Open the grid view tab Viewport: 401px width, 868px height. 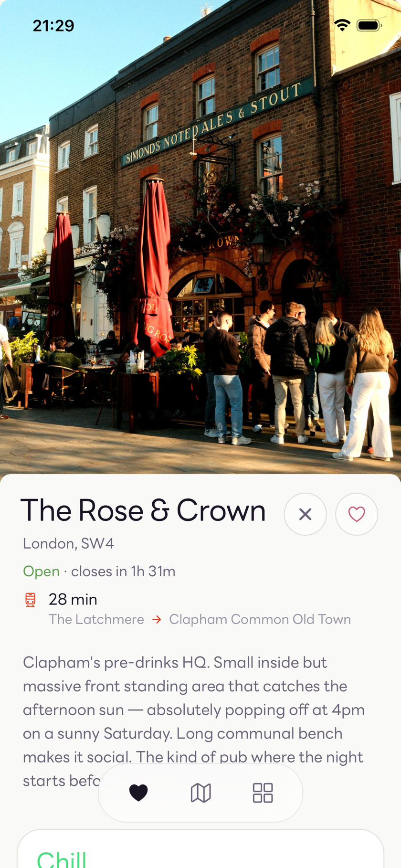263,793
